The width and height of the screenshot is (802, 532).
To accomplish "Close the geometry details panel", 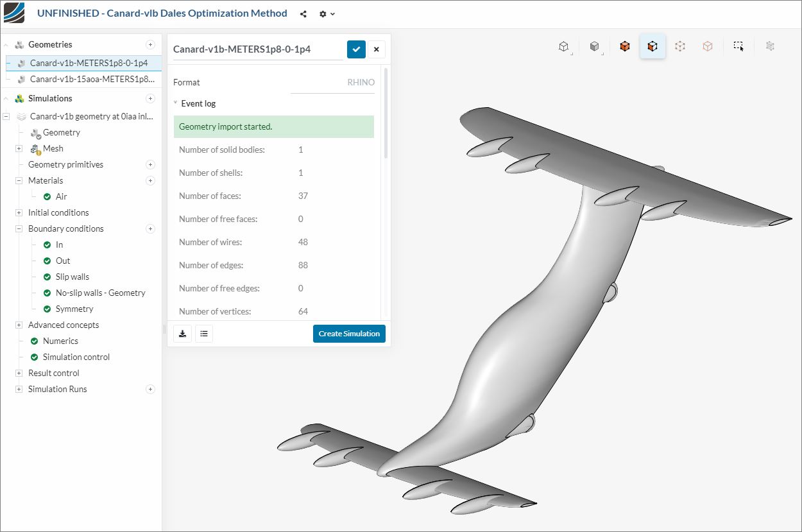I will tap(377, 49).
